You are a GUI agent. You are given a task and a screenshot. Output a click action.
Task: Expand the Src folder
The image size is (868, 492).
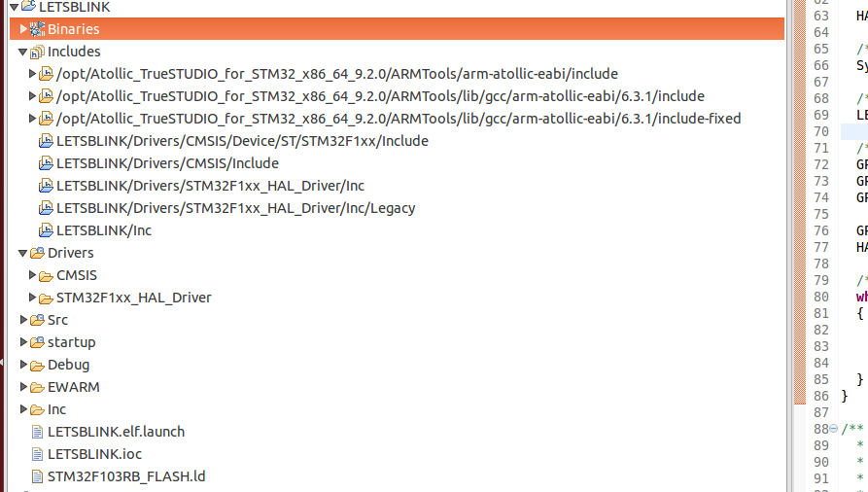click(x=23, y=320)
